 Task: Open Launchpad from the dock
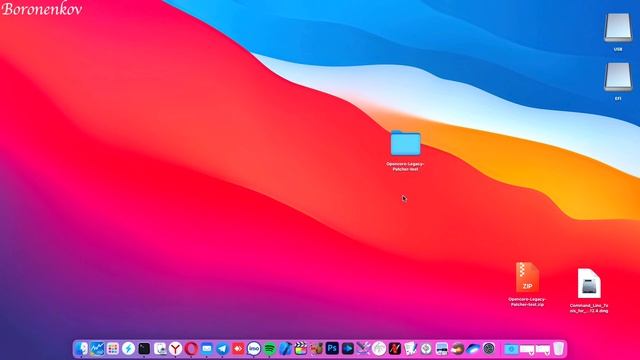pyautogui.click(x=113, y=349)
